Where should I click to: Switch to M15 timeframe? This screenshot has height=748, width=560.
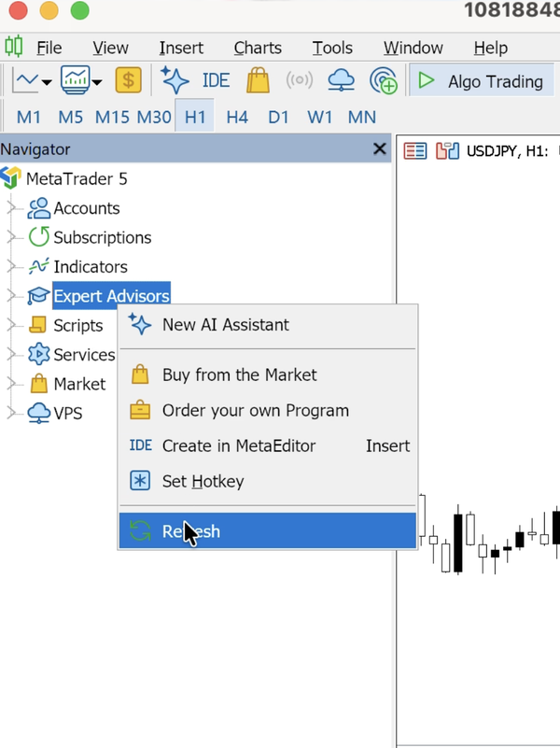click(x=112, y=117)
